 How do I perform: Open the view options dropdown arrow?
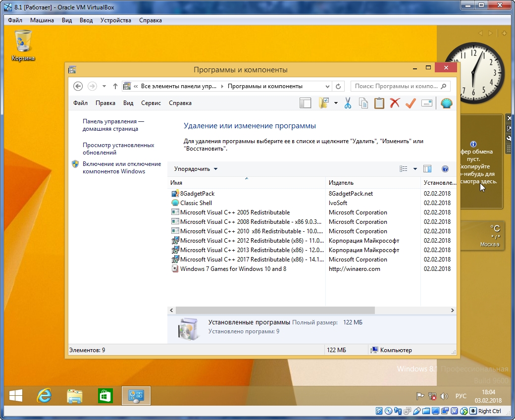[415, 169]
